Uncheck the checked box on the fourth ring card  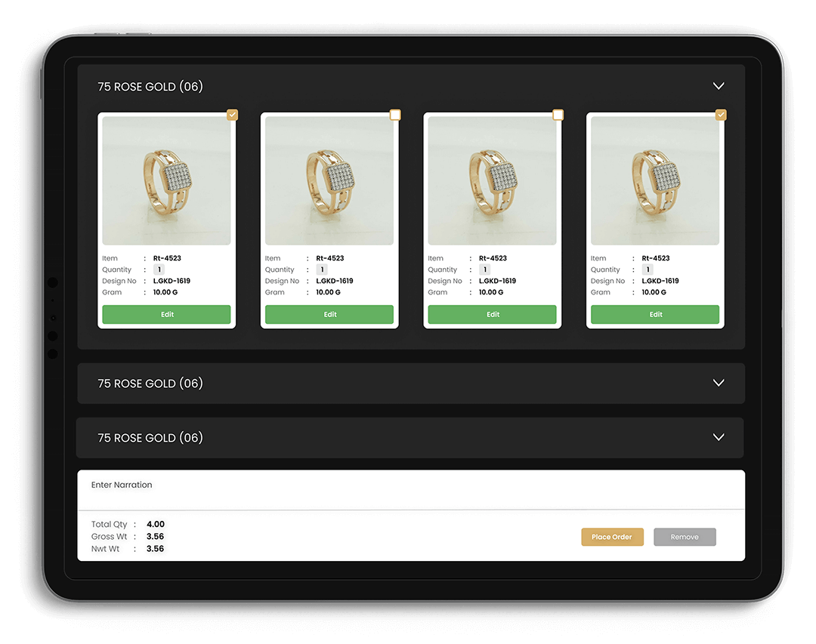pos(721,115)
